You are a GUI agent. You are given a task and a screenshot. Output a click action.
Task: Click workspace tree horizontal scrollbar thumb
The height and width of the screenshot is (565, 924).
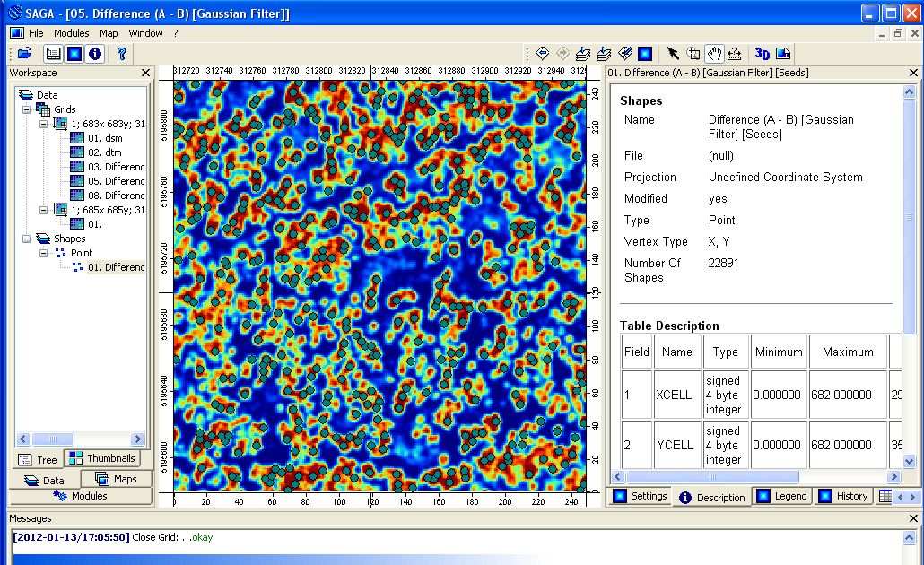[52, 439]
